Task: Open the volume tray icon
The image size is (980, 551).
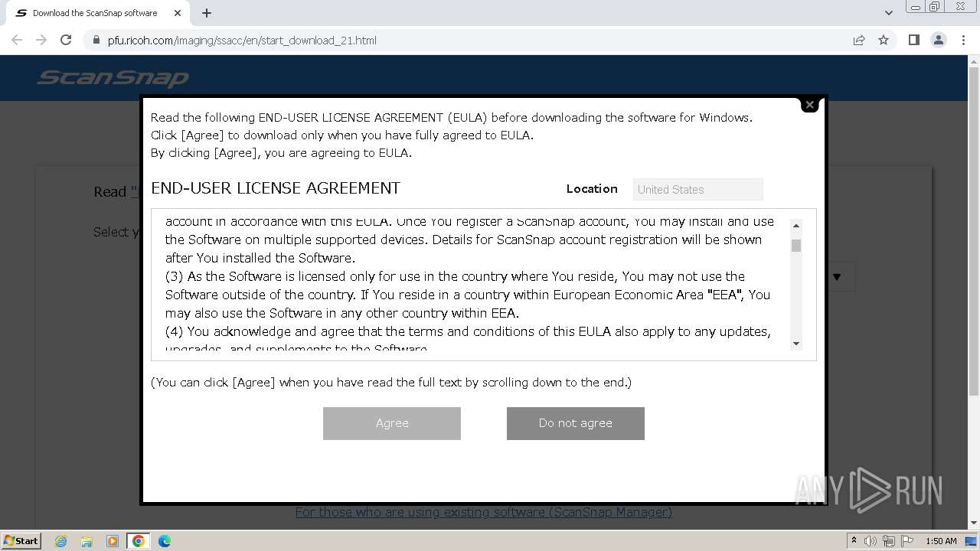Action: coord(871,541)
